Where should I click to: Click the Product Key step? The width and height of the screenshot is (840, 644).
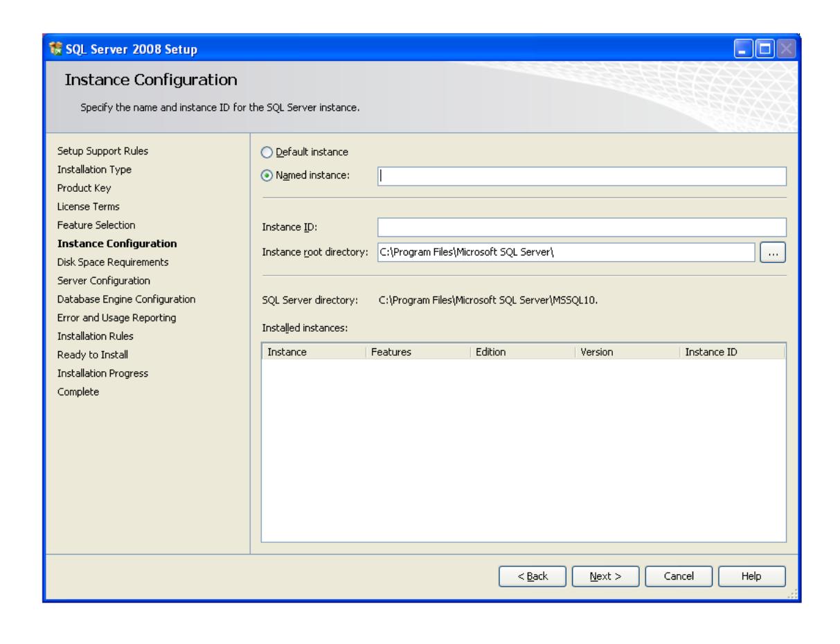pyautogui.click(x=84, y=188)
